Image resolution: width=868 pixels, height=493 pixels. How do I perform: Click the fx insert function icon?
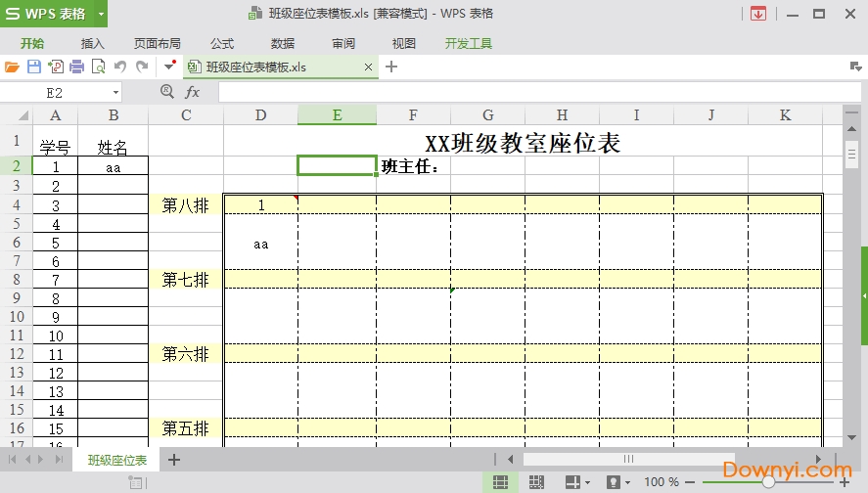[192, 92]
